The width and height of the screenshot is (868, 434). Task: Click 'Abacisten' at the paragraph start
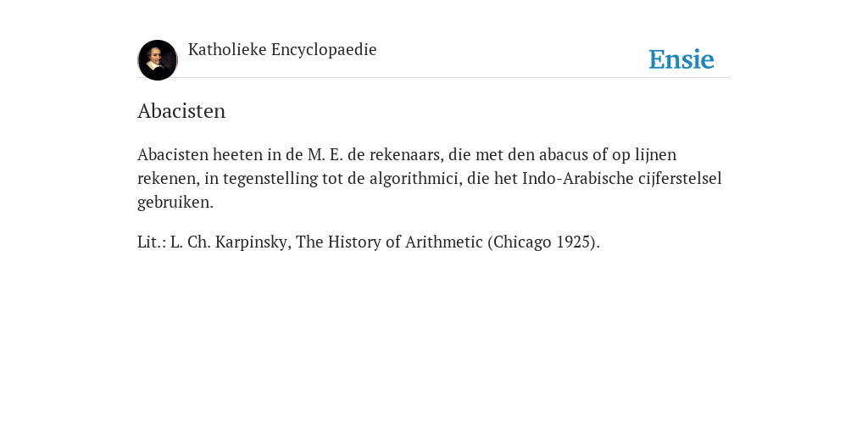[173, 154]
